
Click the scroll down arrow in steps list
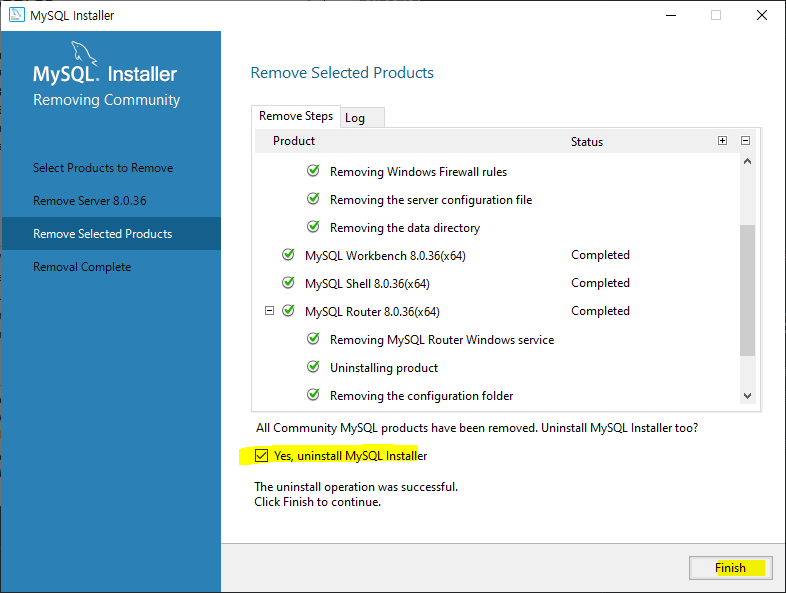pos(747,396)
